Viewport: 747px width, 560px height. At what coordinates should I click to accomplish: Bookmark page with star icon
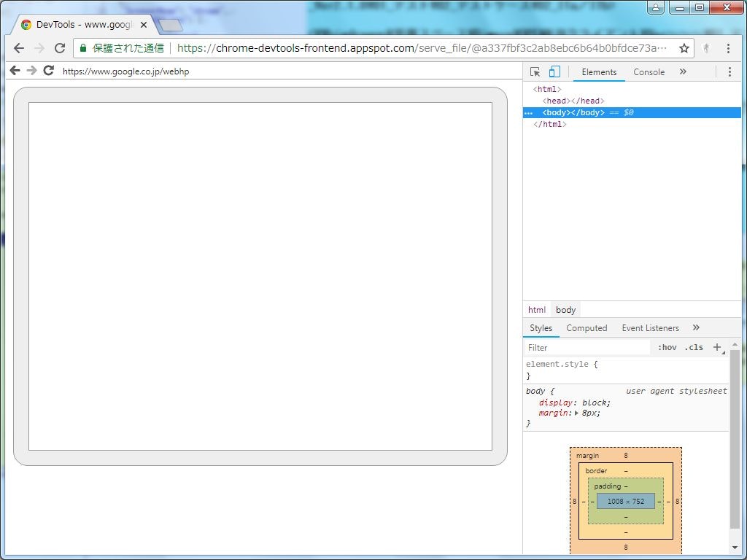click(684, 48)
